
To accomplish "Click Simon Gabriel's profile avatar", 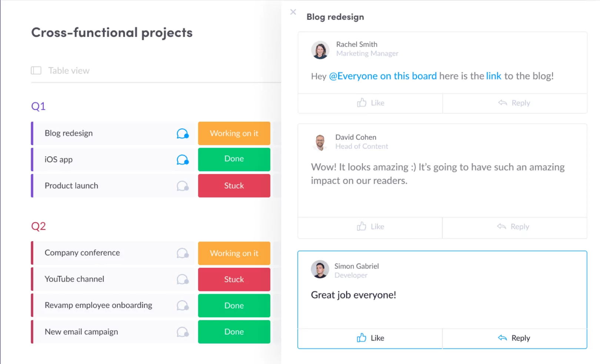I will tap(320, 269).
